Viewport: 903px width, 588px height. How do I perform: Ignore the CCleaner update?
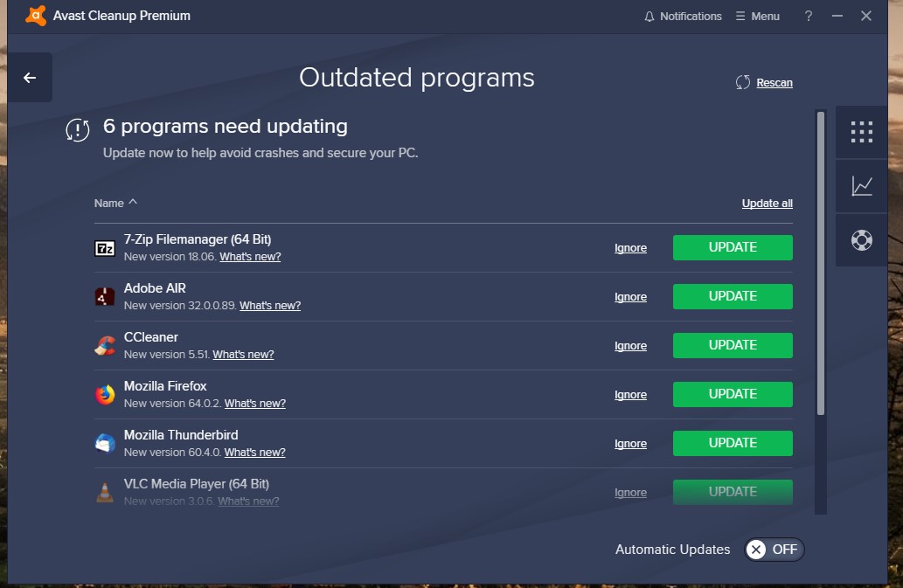pos(630,346)
